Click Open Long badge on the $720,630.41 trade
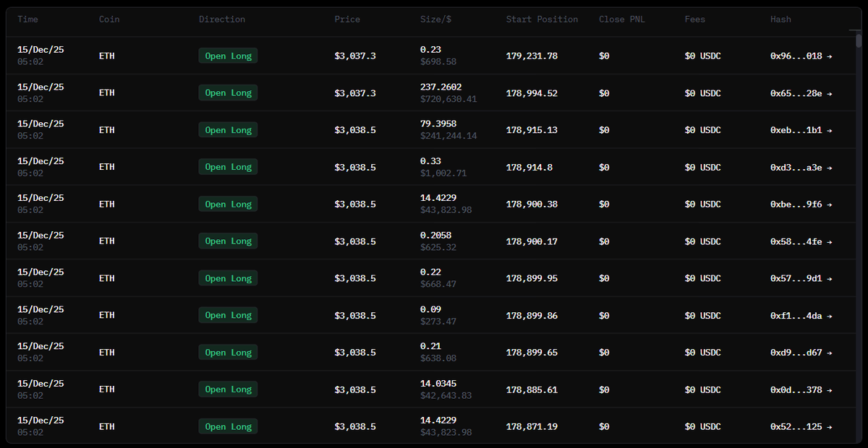Image resolution: width=868 pixels, height=448 pixels. click(x=228, y=93)
